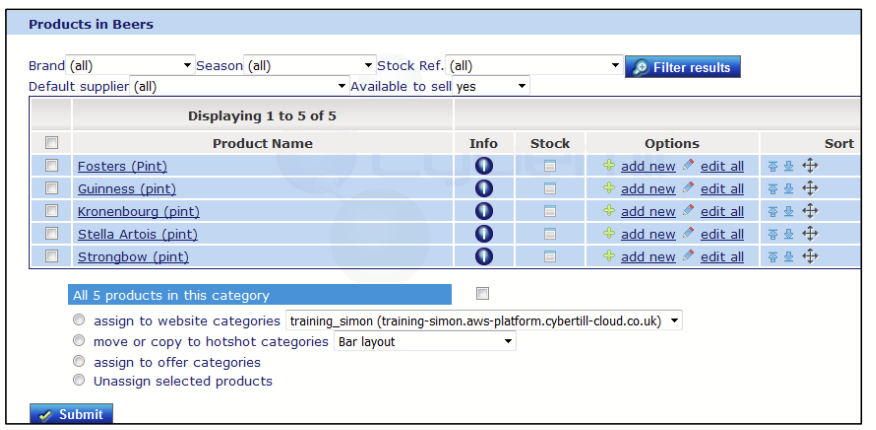
Task: Click add new for Kronenbourg (pint)
Action: (648, 212)
